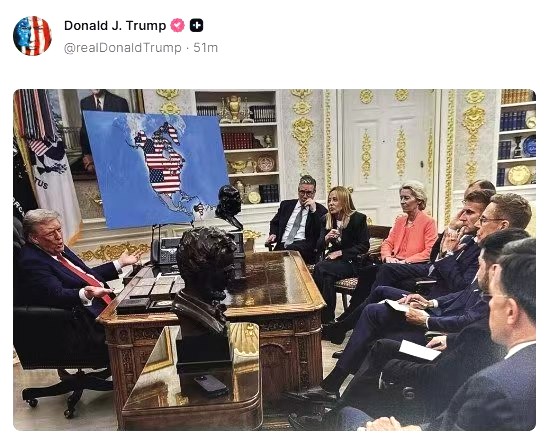Click the gold urn on the top bookshelf
This screenshot has height=439, width=549.
pos(234,108)
